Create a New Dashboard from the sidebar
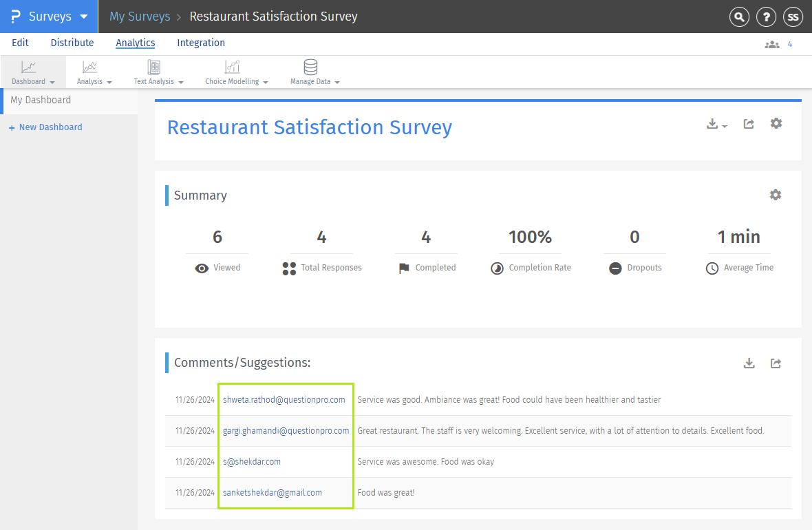The width and height of the screenshot is (812, 530). coord(45,127)
